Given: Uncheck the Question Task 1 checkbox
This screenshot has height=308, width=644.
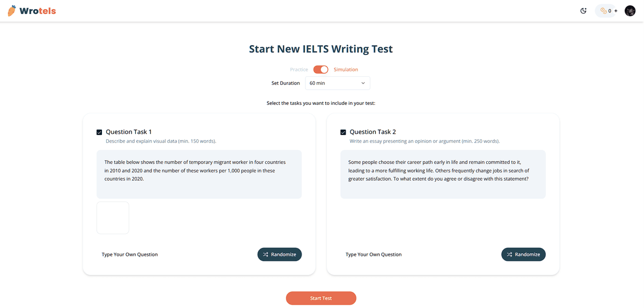Looking at the screenshot, I should tap(99, 132).
